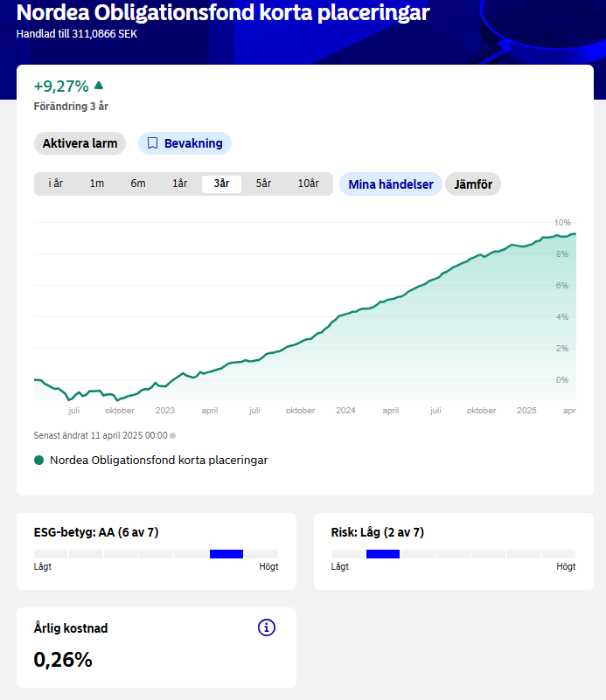Click 'Risk: Låg (2 av 7)' heading

(x=378, y=532)
